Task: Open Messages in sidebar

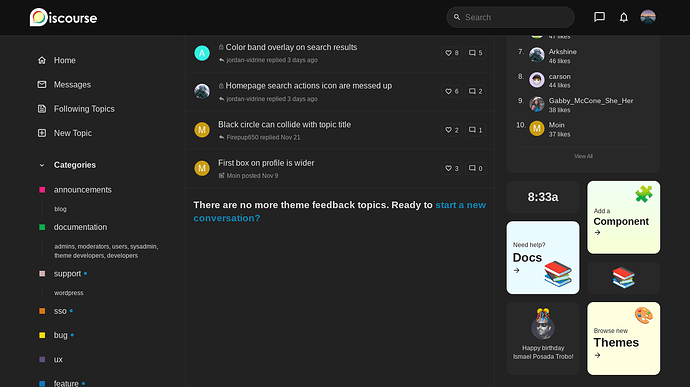Action: coord(72,85)
